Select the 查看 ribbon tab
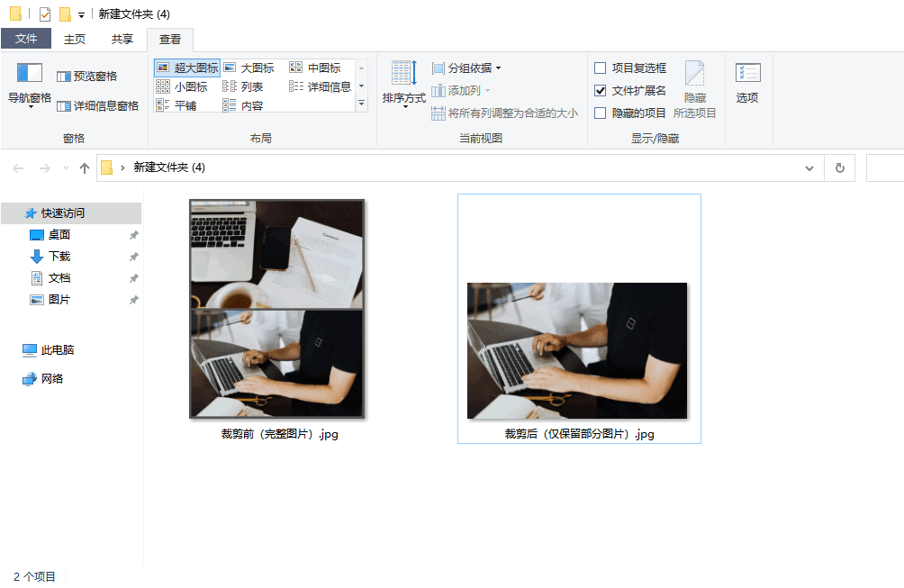This screenshot has height=588, width=904. (x=170, y=40)
